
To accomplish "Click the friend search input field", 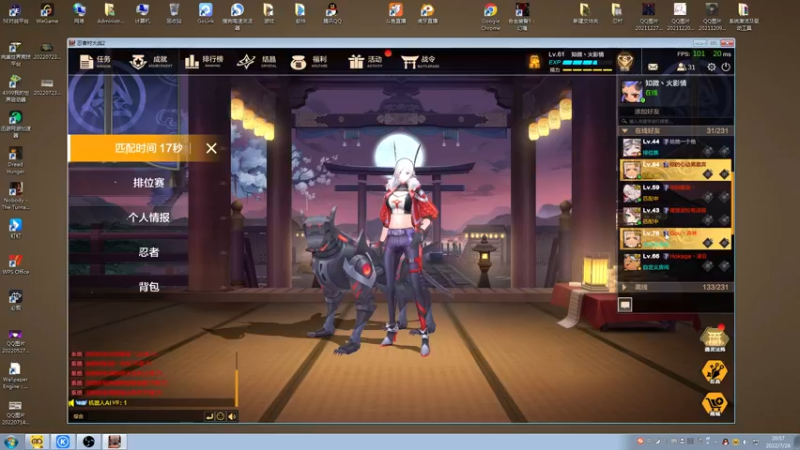I will pyautogui.click(x=676, y=121).
